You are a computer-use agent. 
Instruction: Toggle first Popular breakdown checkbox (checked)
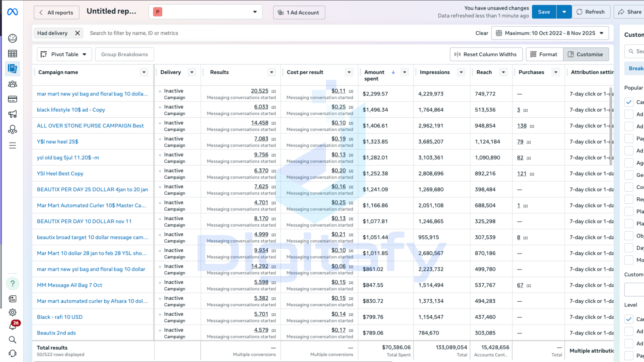pyautogui.click(x=629, y=102)
